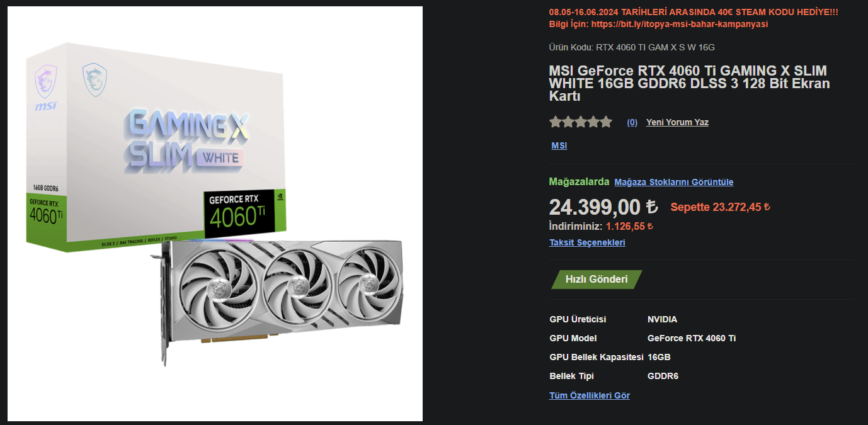868x425 pixels.
Task: Select the second rating star
Action: [x=568, y=122]
